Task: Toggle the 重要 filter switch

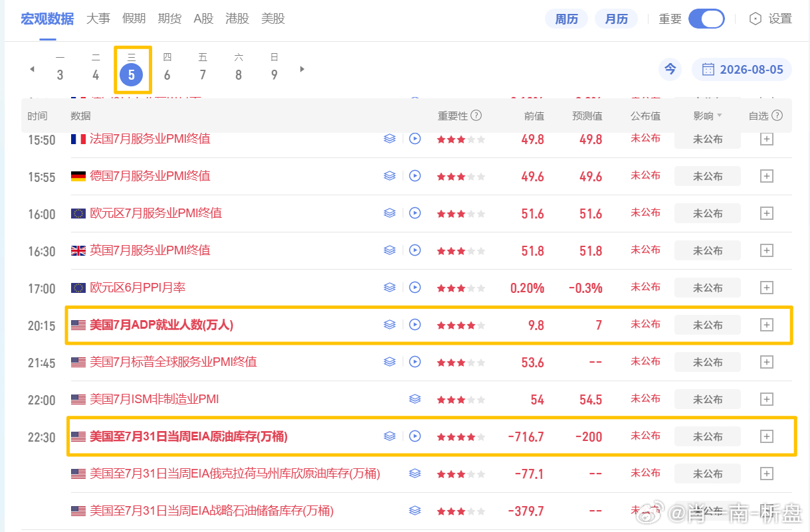Action: [706, 19]
